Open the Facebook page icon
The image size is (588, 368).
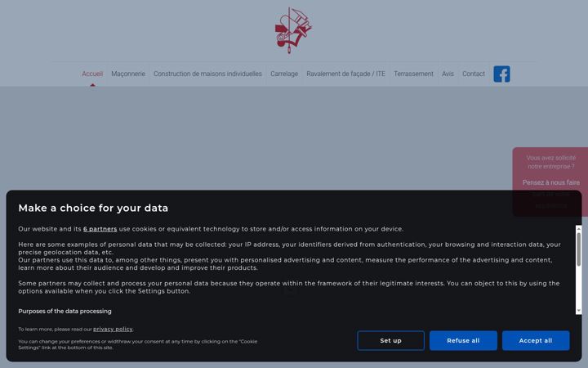tap(501, 74)
